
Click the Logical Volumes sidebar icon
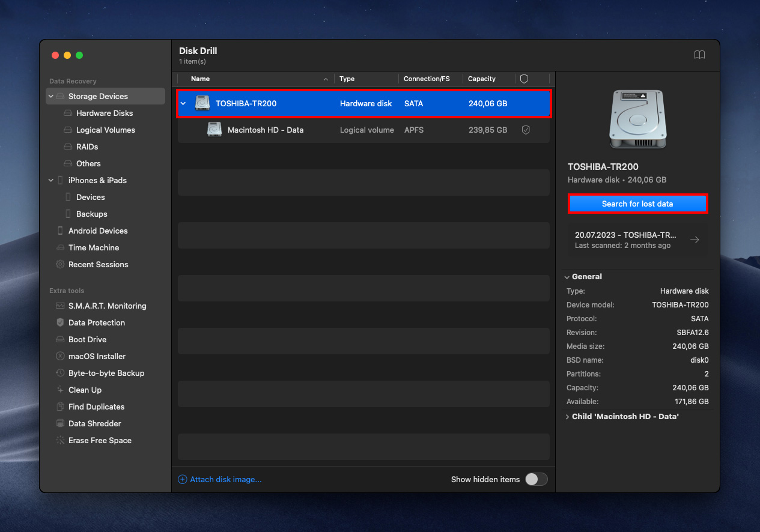pos(68,130)
